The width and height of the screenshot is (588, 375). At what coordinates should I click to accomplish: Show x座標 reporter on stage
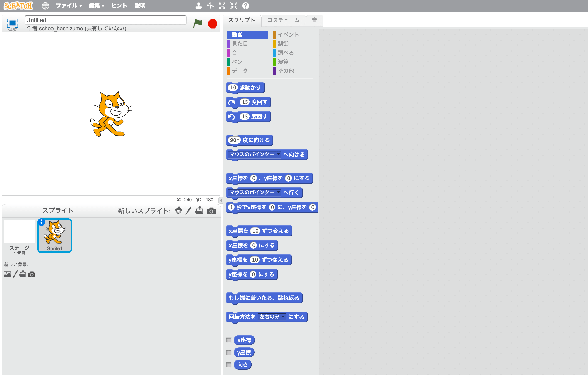(229, 340)
